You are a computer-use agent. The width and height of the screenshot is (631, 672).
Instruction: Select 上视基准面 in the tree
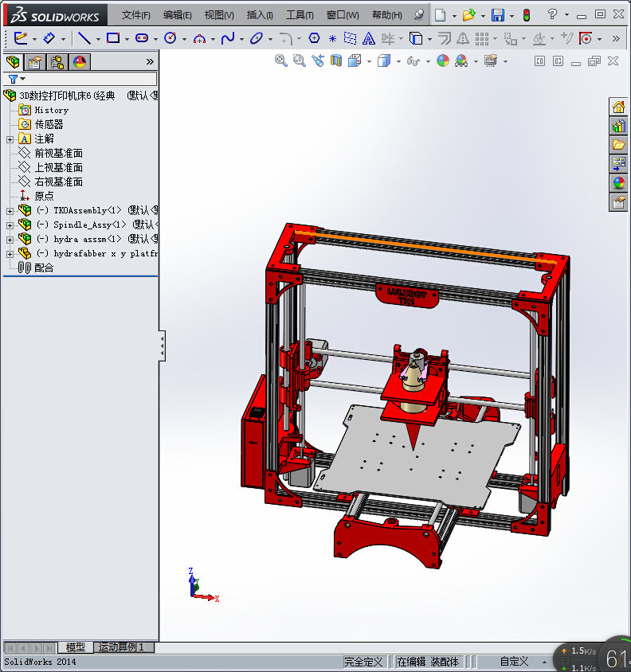click(58, 167)
